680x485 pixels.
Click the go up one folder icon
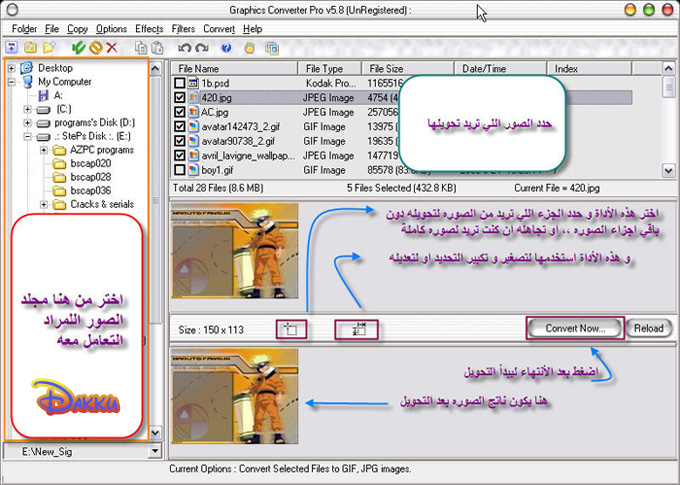[11, 47]
